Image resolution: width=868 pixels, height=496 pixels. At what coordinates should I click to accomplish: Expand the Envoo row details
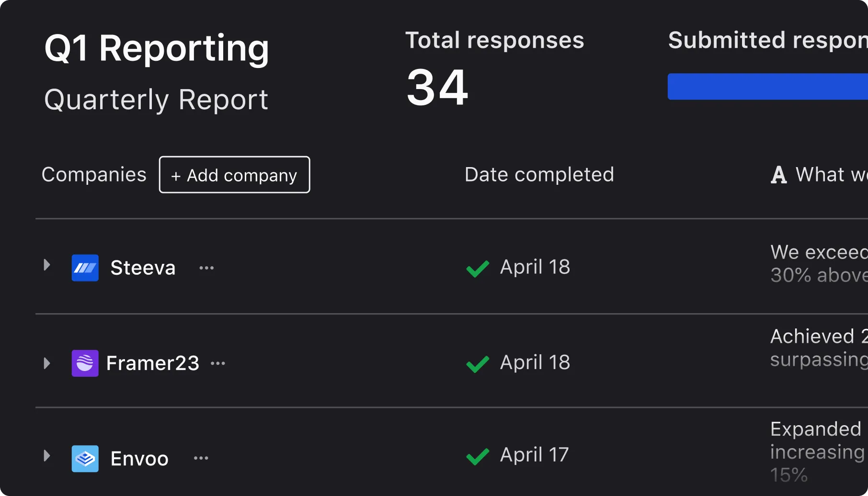(46, 456)
